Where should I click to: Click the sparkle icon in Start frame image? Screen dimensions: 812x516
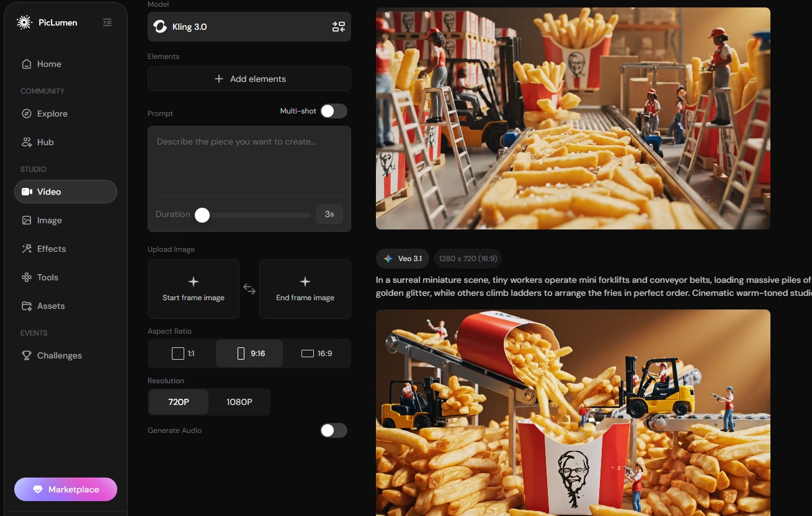[x=194, y=282]
